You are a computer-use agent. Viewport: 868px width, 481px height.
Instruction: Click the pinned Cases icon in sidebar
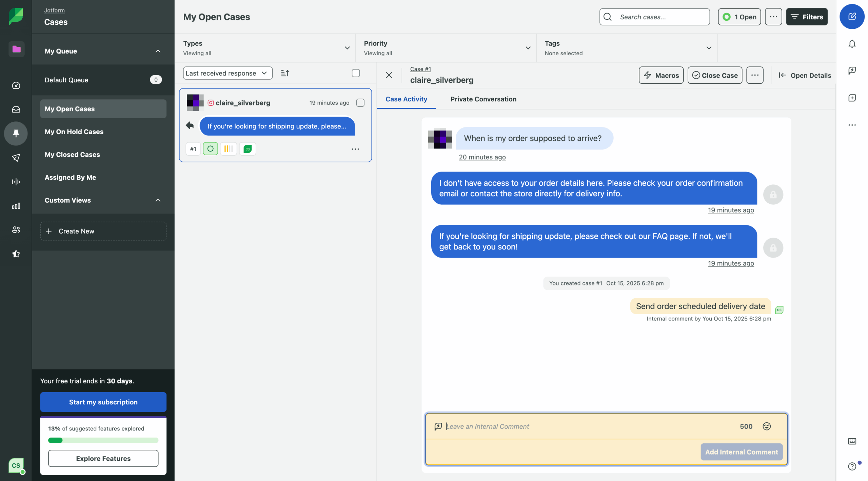click(x=16, y=133)
